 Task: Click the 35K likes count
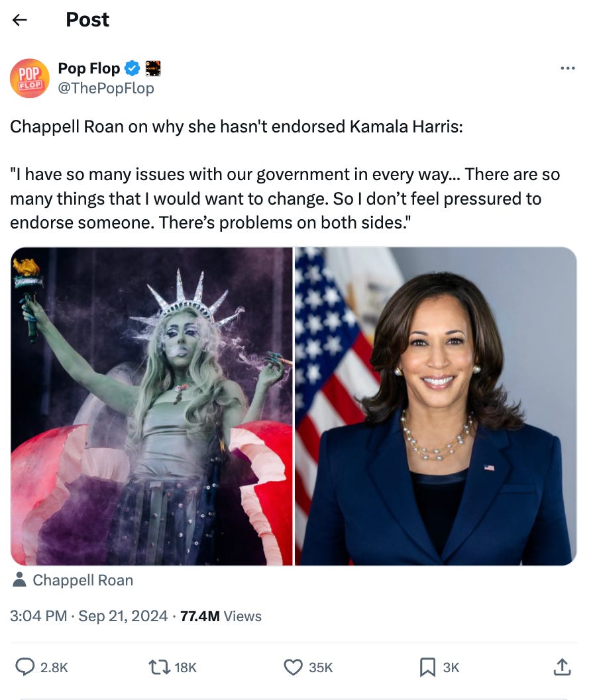tap(321, 668)
